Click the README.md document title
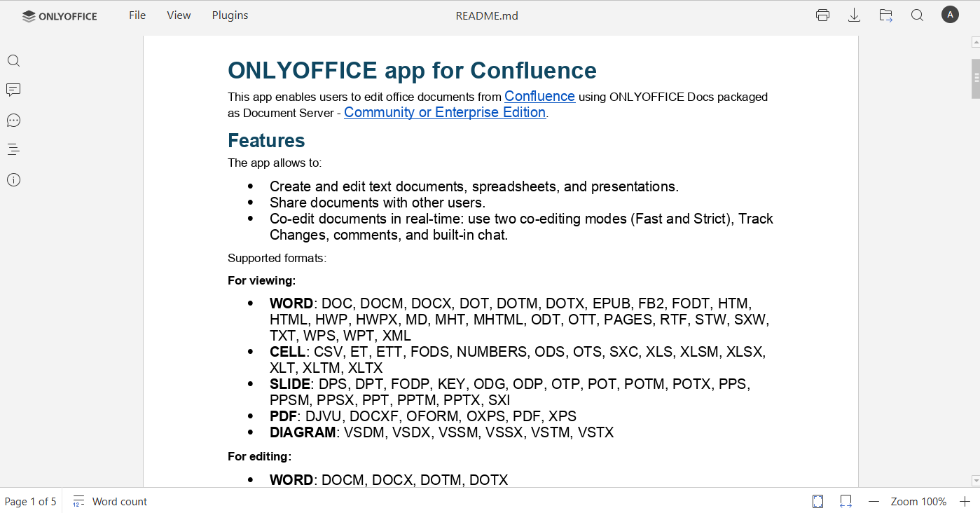 pos(487,15)
